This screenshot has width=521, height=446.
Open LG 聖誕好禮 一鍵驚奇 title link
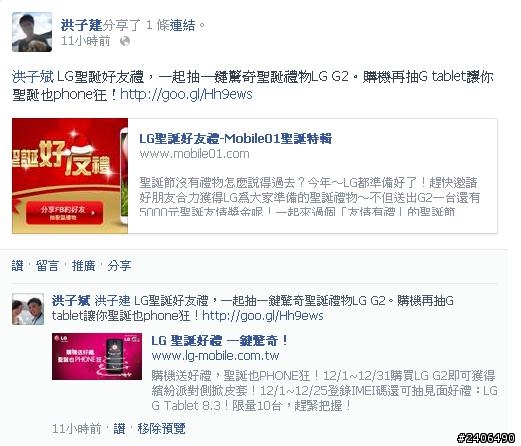click(x=219, y=341)
